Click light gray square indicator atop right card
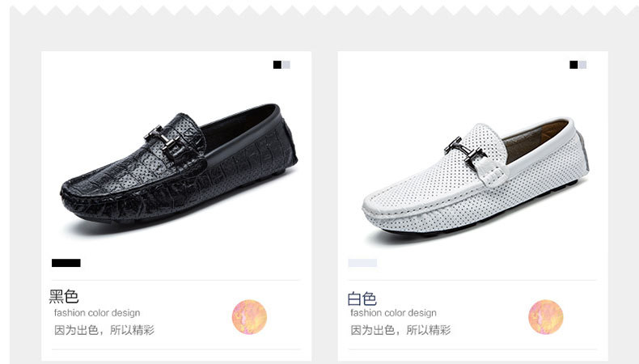 click(582, 65)
